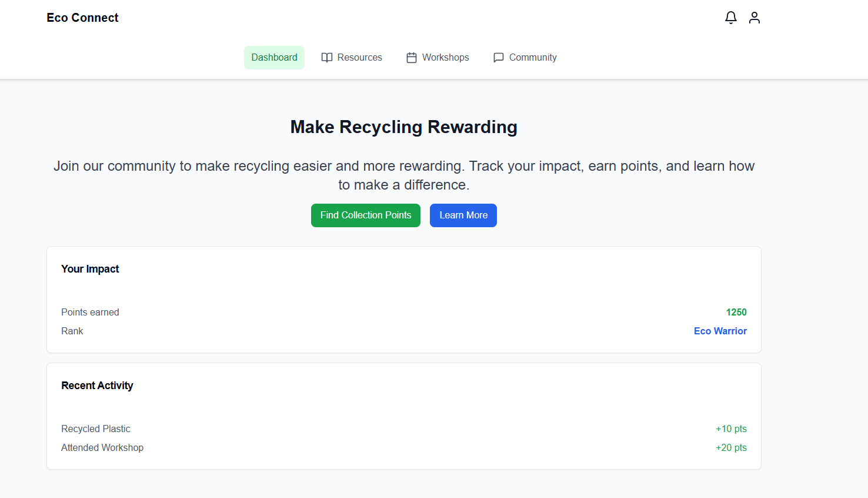This screenshot has height=498, width=868.
Task: Select the Recycled Plastic activity entry
Action: (95, 429)
